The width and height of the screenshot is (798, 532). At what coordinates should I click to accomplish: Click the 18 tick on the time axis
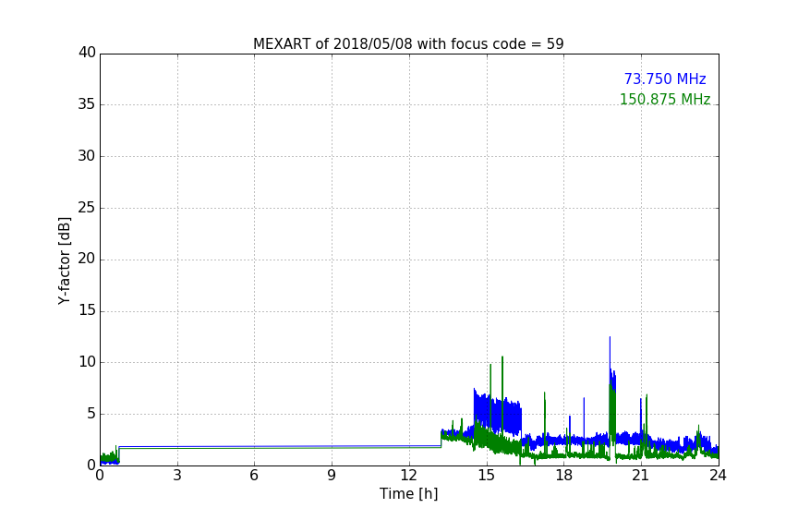tap(564, 476)
